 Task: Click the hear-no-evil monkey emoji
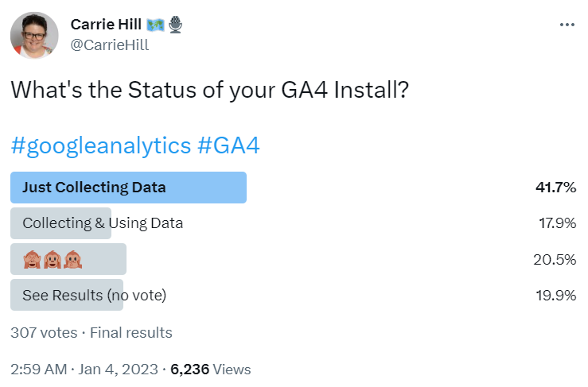pyautogui.click(x=53, y=259)
